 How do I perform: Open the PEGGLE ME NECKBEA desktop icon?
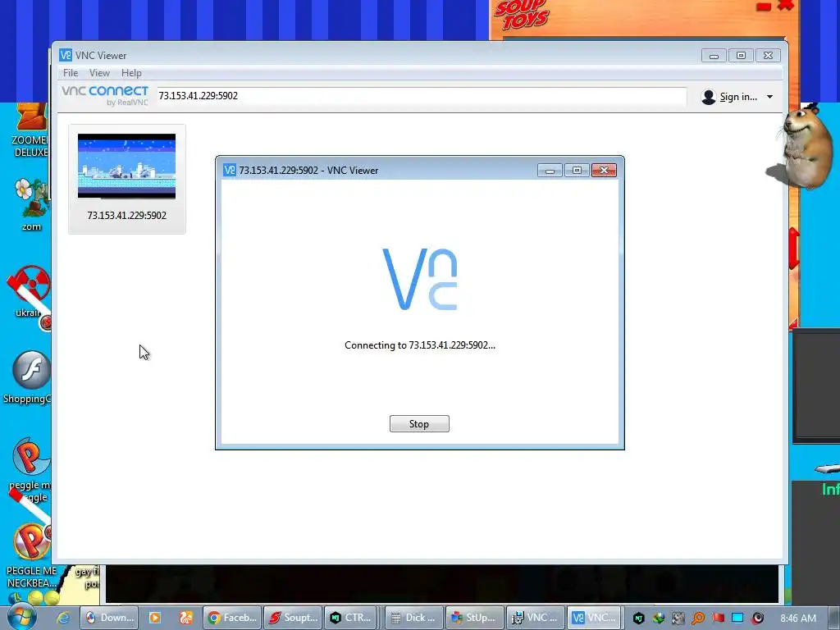point(31,556)
